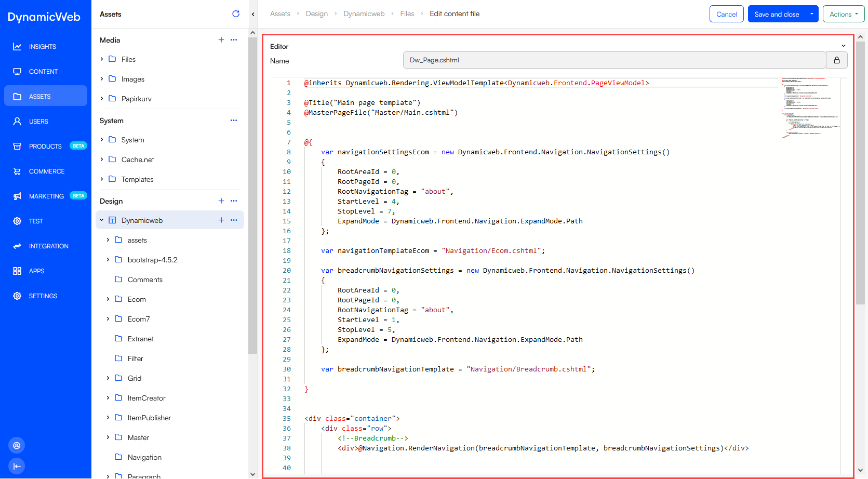The height and width of the screenshot is (479, 868).
Task: Go to Dynamicweb breadcrumb
Action: pyautogui.click(x=364, y=14)
